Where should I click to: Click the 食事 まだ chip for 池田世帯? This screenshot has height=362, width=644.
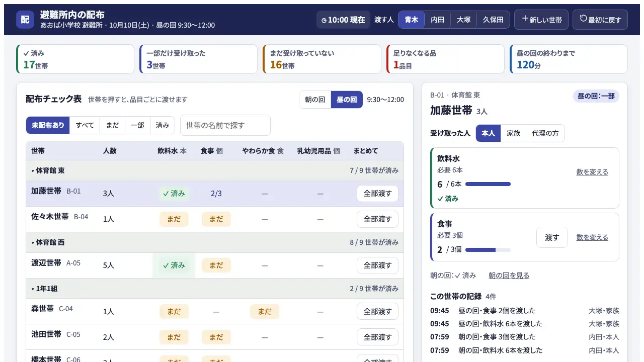click(x=216, y=337)
